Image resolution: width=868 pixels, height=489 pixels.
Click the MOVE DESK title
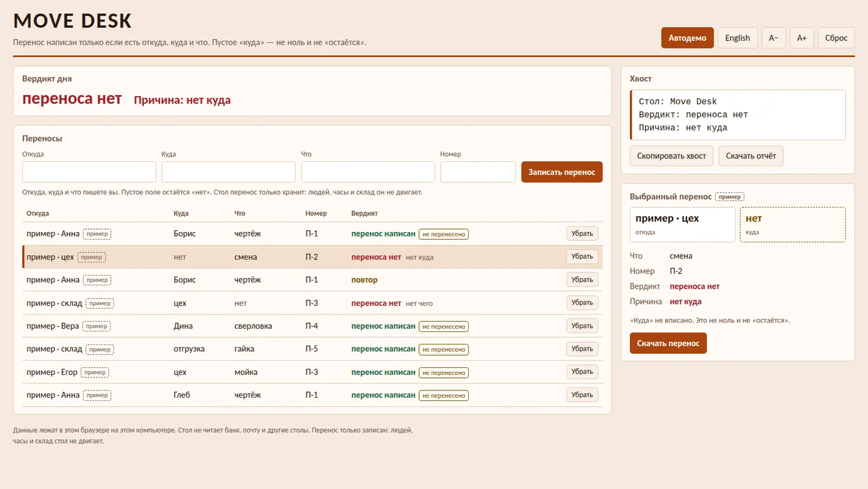pos(73,20)
